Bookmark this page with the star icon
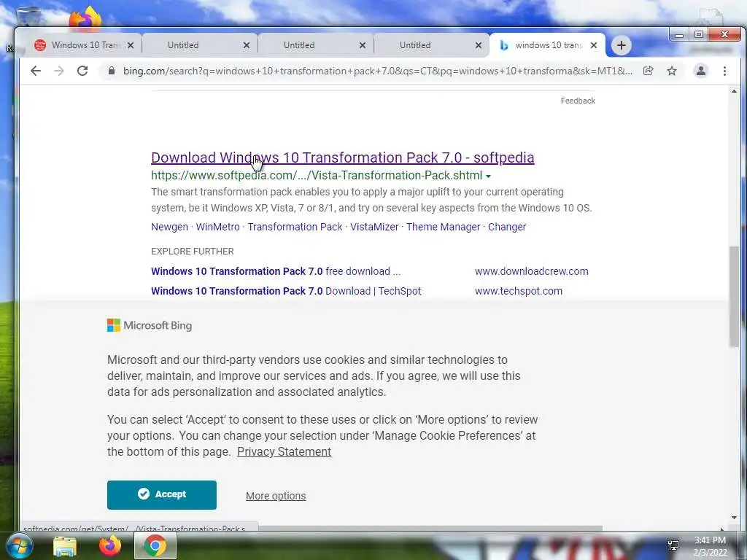 click(672, 71)
